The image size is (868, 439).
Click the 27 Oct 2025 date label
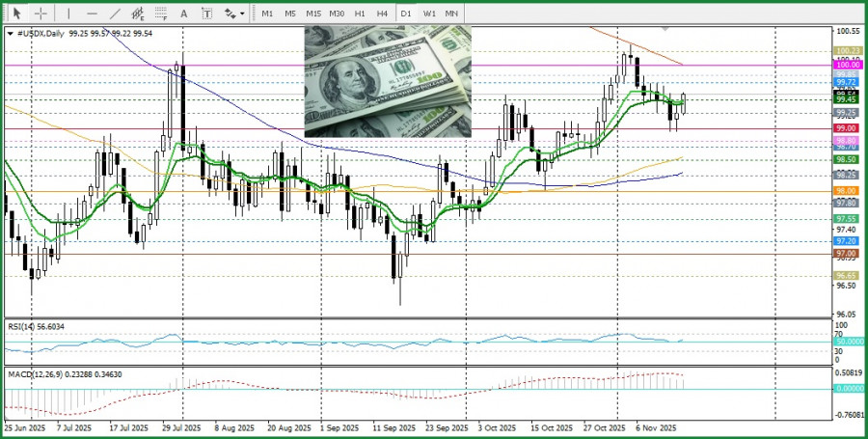(x=603, y=429)
